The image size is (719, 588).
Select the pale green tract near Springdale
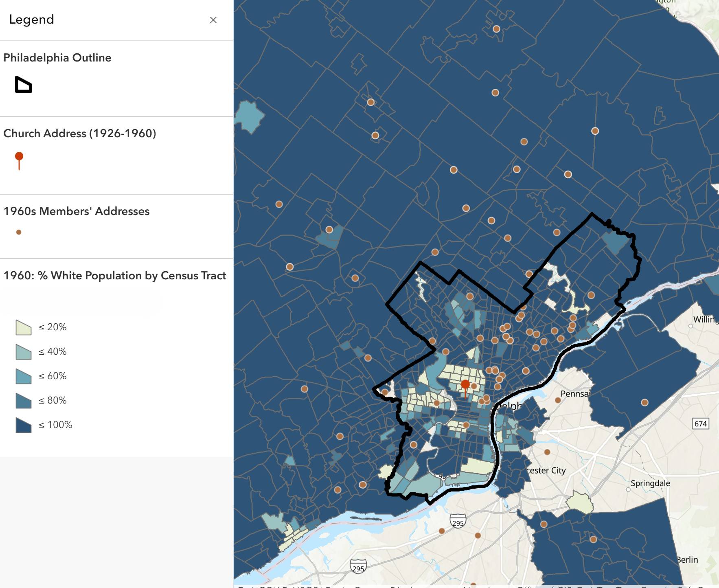580,502
